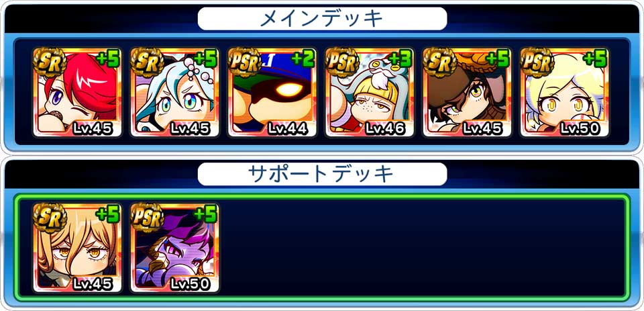Viewport: 644px width, 311px height.
Task: Click the SR badge on the blonde support card
Action: [50, 218]
